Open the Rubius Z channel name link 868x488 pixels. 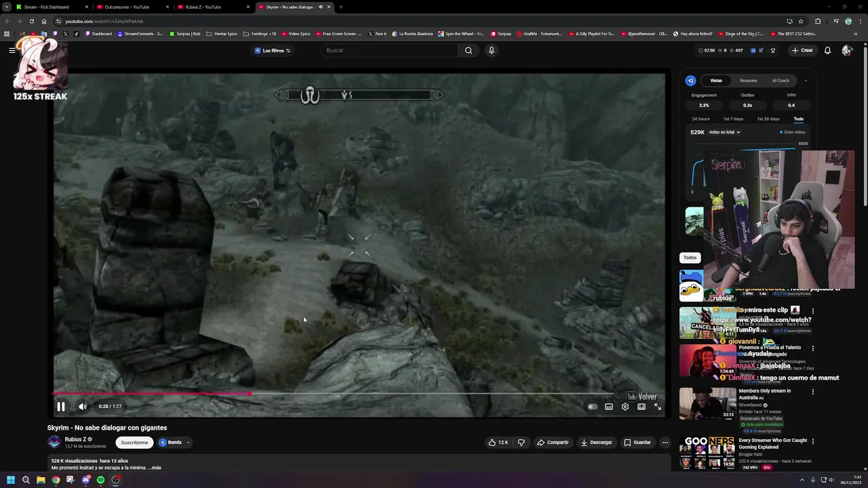click(75, 439)
